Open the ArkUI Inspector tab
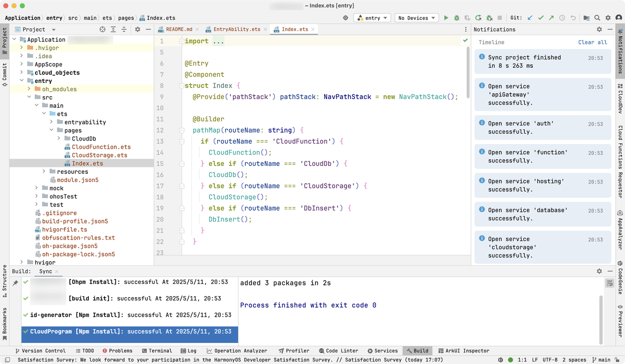Screen dimensions: 625x364 (464, 350)
